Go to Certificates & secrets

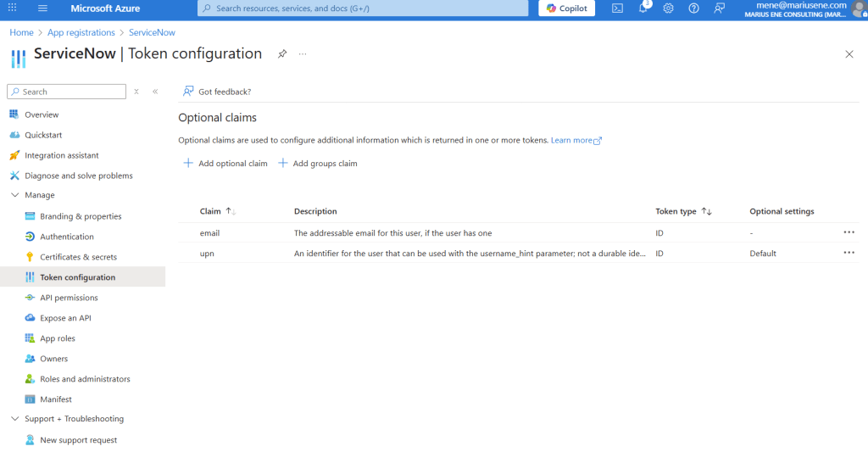point(78,257)
